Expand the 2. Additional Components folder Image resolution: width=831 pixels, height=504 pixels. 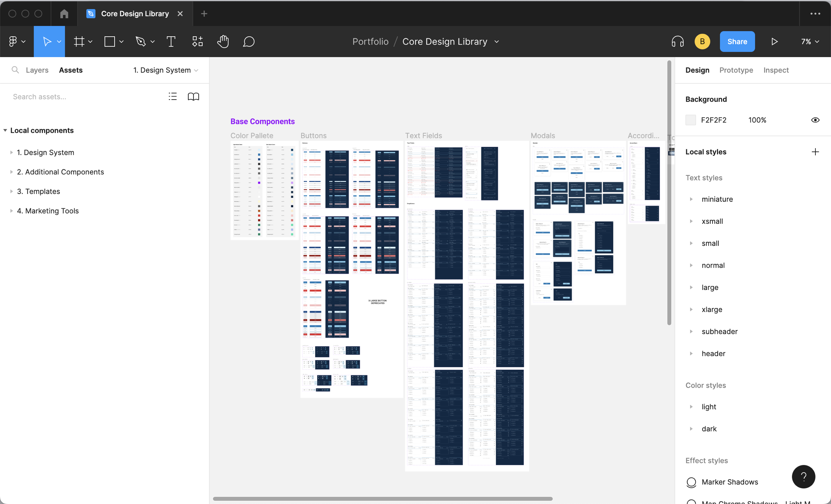point(11,172)
